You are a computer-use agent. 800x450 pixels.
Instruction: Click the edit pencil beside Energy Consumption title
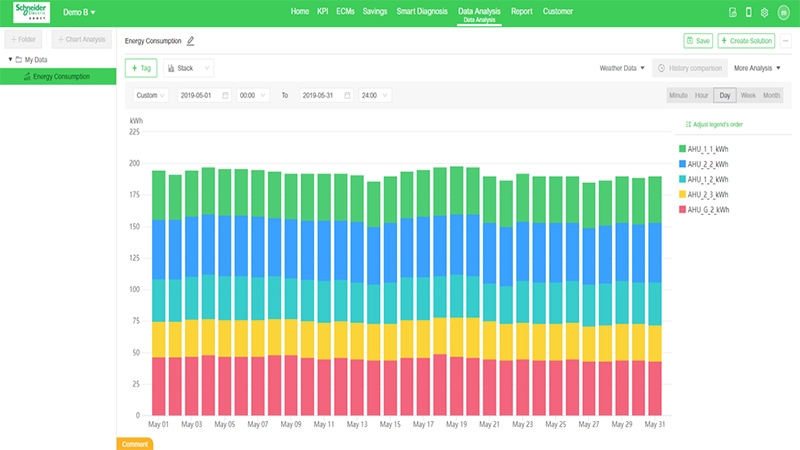[x=191, y=41]
